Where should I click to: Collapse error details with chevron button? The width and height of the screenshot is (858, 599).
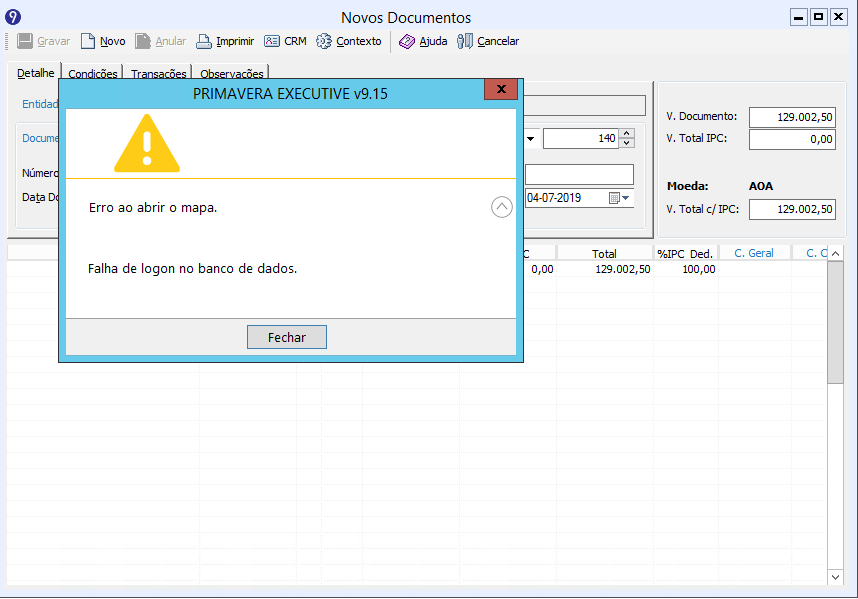point(502,207)
